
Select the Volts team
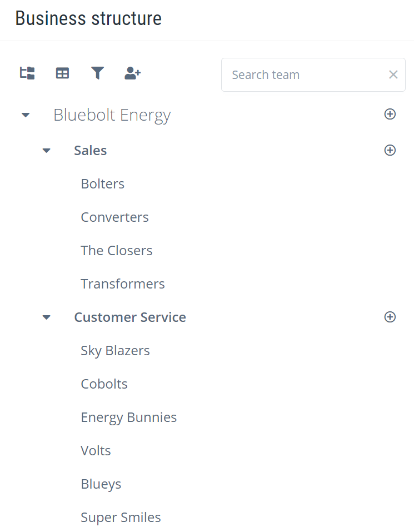tap(96, 451)
